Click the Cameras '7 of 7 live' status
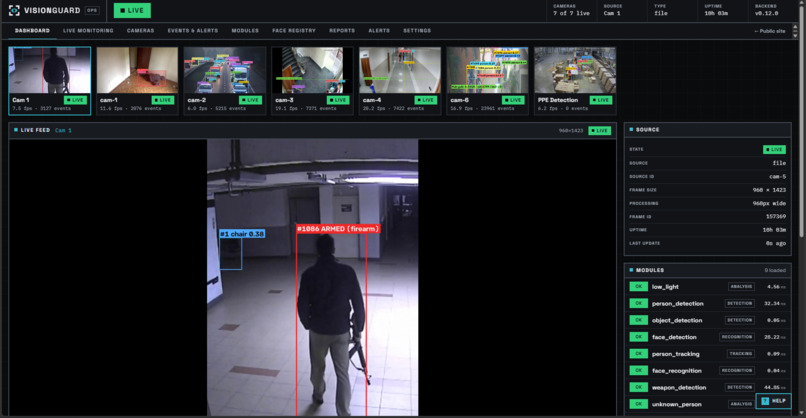This screenshot has height=418, width=806. (x=571, y=13)
